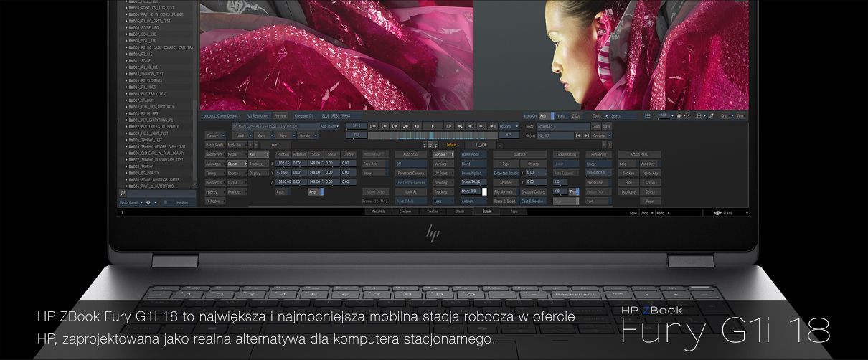
Task: Toggle the Auto Key button
Action: [x=648, y=164]
